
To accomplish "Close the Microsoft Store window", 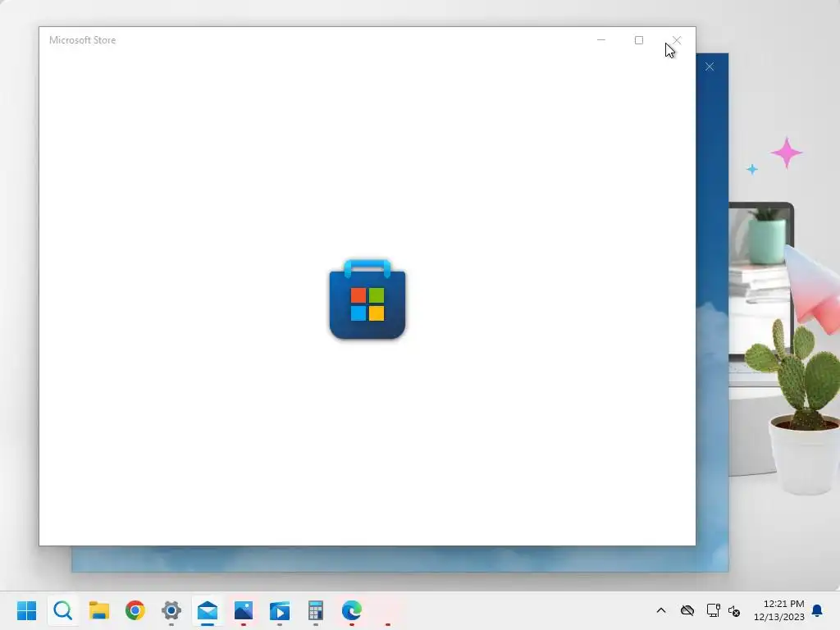I will pyautogui.click(x=677, y=40).
